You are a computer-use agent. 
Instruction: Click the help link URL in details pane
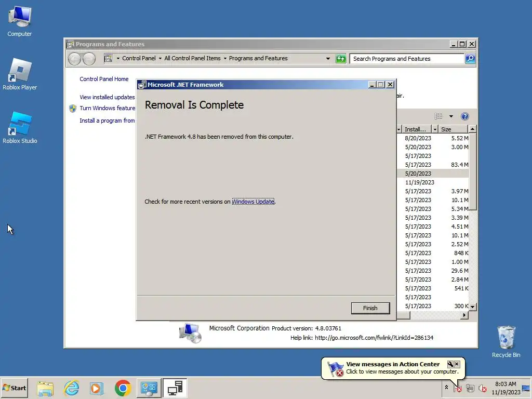(x=374, y=338)
